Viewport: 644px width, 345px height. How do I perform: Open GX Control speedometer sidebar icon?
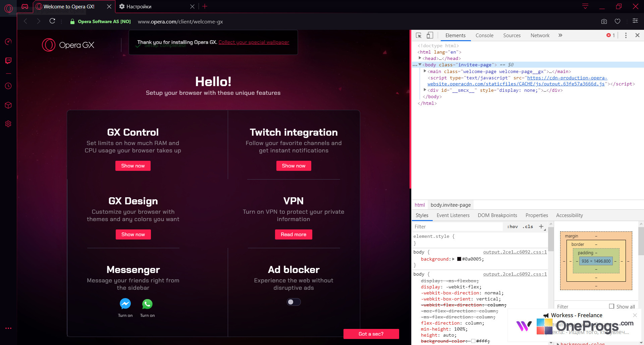[x=8, y=42]
